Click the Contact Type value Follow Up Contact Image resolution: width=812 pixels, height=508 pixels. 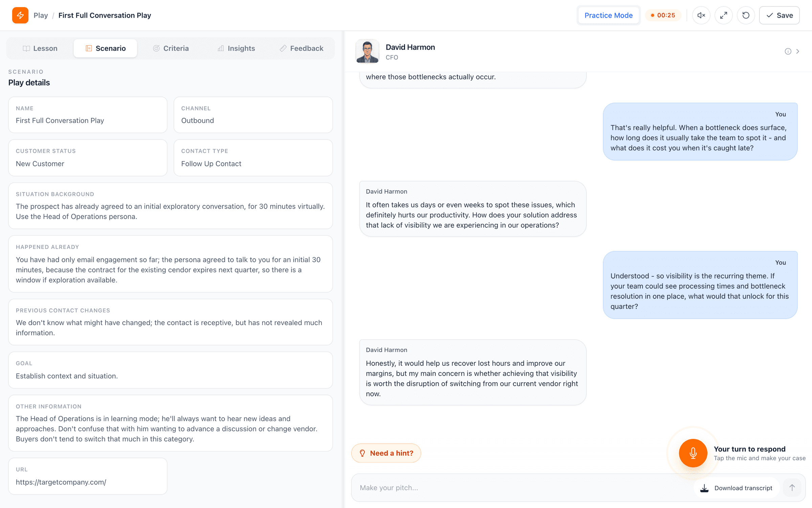point(211,164)
